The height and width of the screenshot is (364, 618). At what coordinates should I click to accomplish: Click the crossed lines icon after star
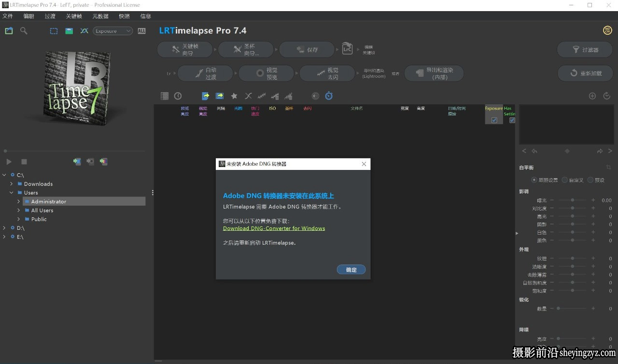click(248, 96)
